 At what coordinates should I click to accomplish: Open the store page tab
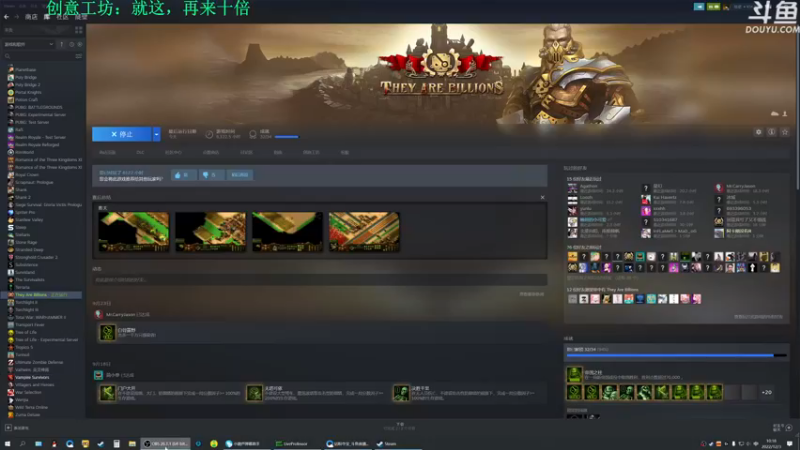pos(107,153)
